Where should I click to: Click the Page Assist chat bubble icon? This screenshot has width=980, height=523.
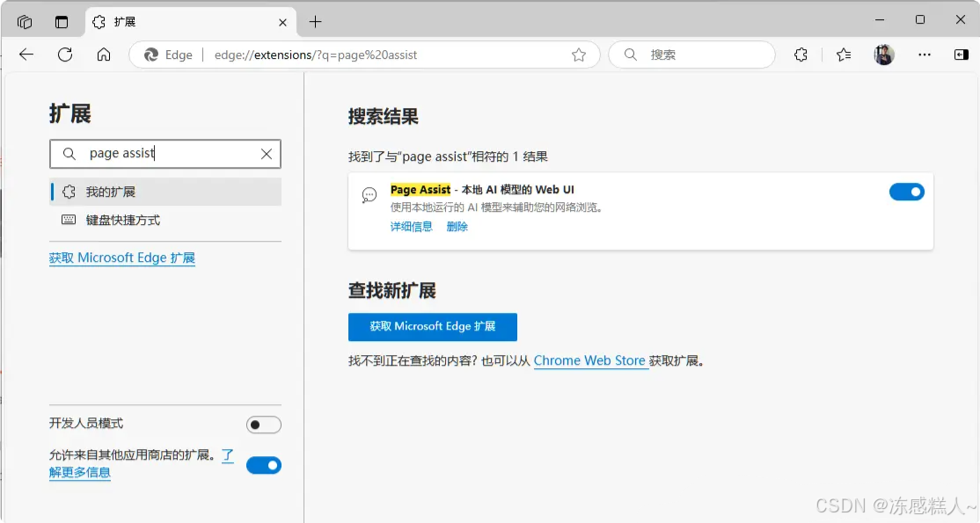369,196
